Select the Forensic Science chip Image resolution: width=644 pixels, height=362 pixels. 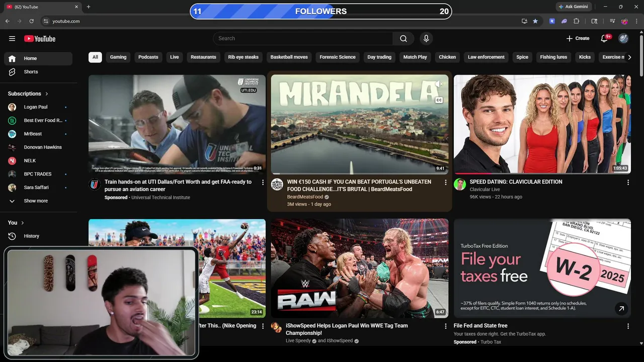(338, 57)
